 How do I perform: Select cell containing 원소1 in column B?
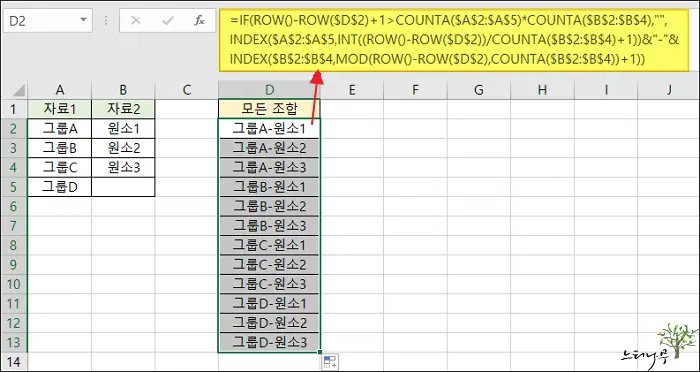[123, 129]
